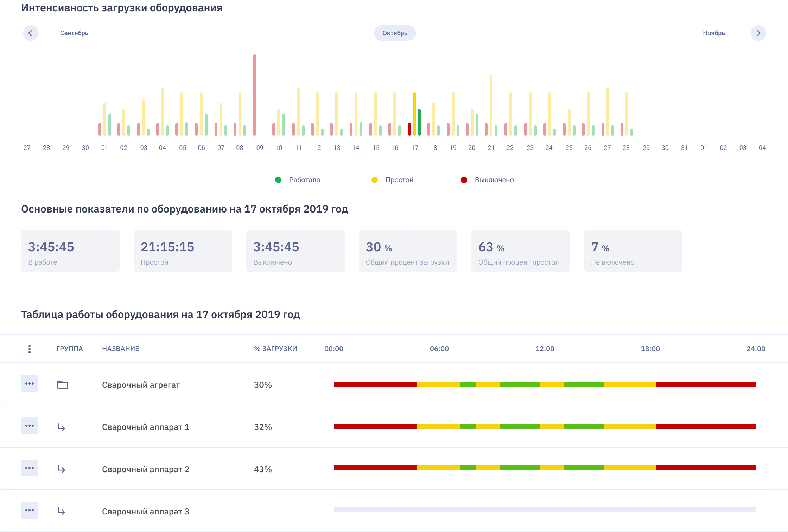Click the Общий процент простоя card

point(521,251)
